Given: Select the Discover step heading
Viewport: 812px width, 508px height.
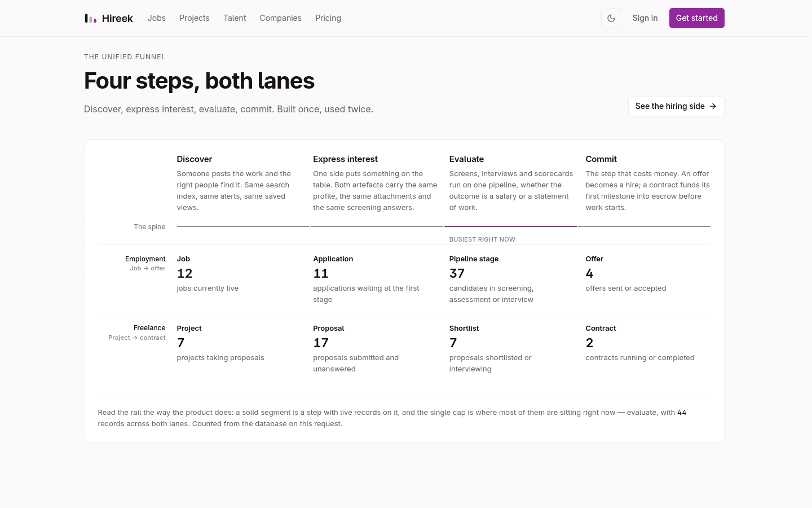Looking at the screenshot, I should pyautogui.click(x=195, y=159).
